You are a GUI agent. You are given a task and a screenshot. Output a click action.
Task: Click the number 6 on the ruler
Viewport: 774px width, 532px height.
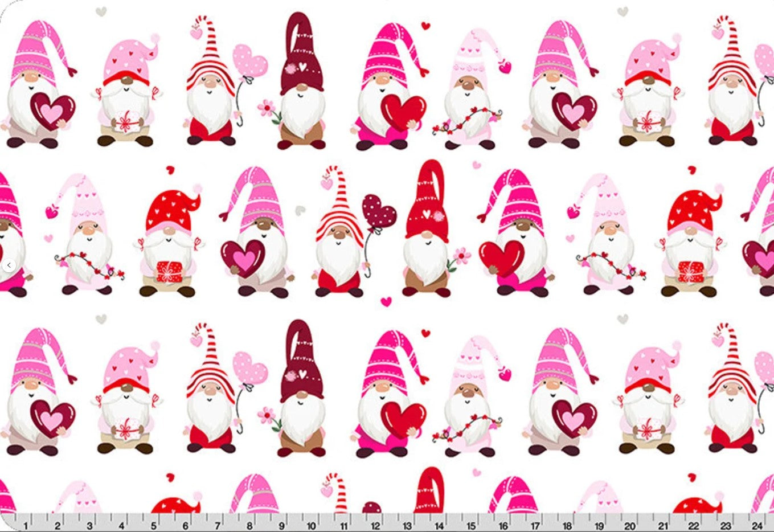pyautogui.click(x=185, y=525)
